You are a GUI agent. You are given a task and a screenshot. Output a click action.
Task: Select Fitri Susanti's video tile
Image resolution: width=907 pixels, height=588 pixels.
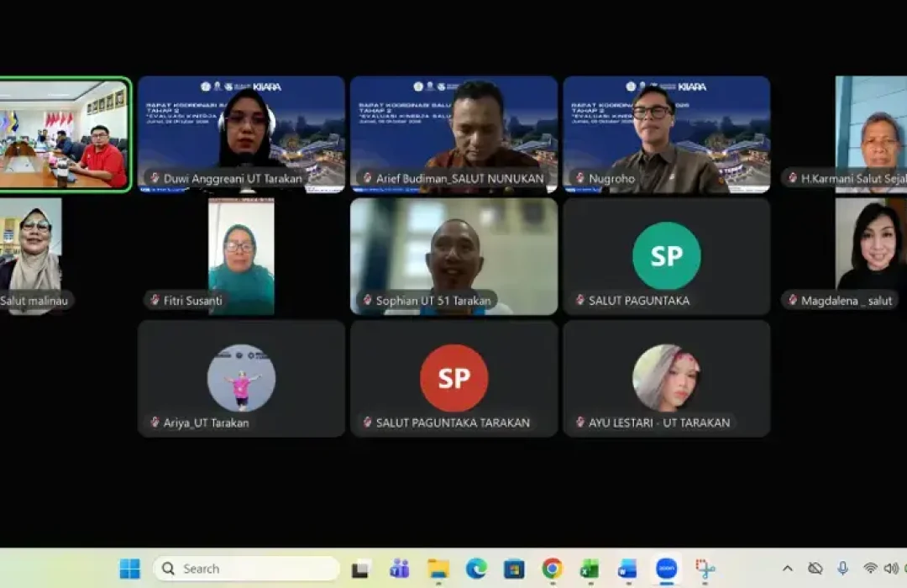coord(241,256)
